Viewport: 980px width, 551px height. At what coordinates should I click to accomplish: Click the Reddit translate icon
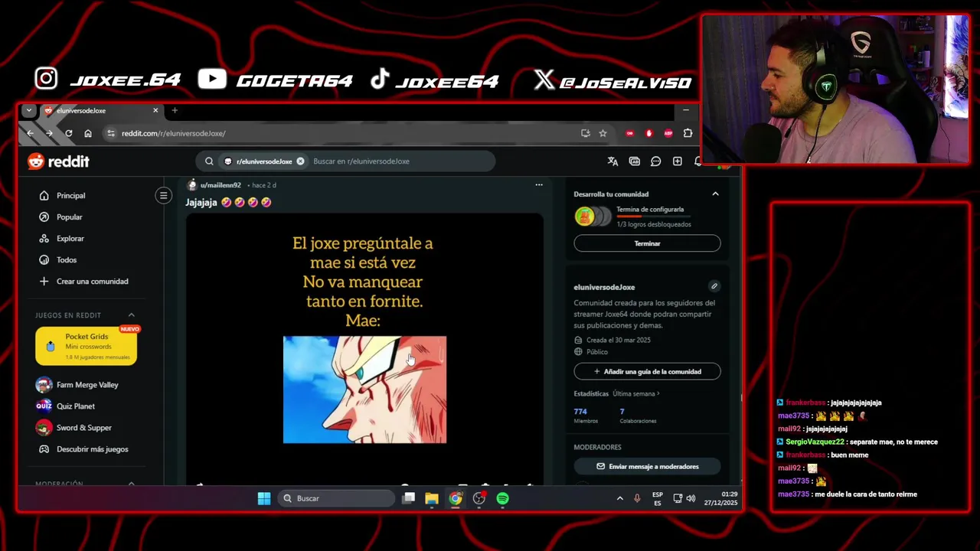click(612, 161)
